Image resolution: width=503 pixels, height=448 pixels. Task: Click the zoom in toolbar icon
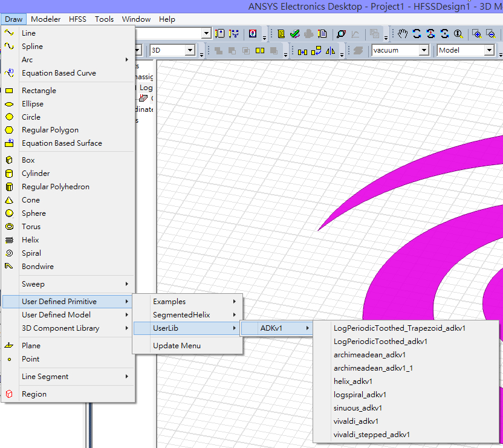click(x=476, y=33)
